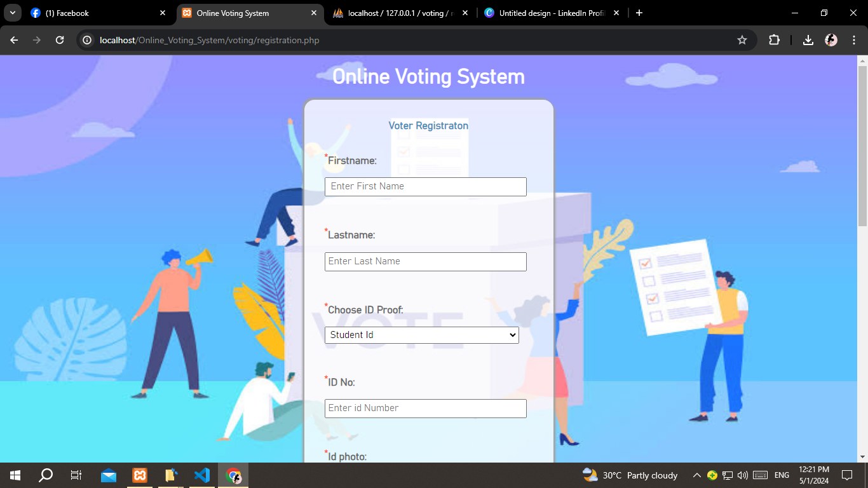Click the speaker icon in the system tray

[742, 475]
